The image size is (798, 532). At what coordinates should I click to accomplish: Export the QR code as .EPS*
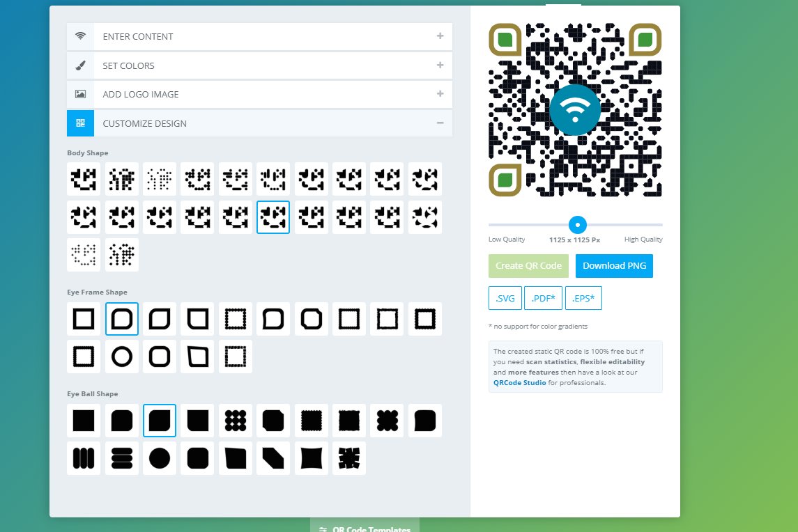[x=583, y=298]
